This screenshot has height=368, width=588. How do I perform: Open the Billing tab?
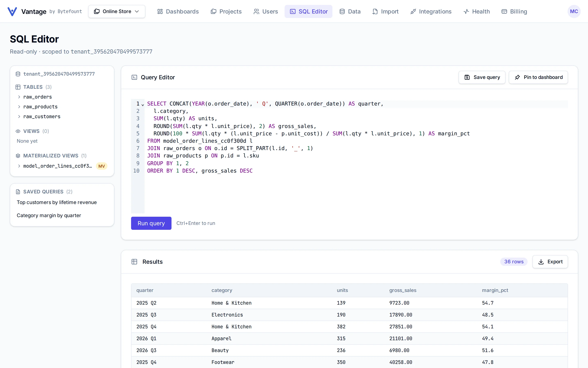coord(514,11)
